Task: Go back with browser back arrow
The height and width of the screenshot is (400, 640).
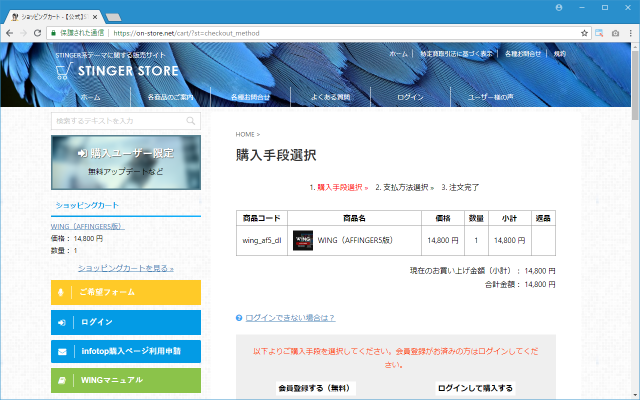Action: coord(9,33)
